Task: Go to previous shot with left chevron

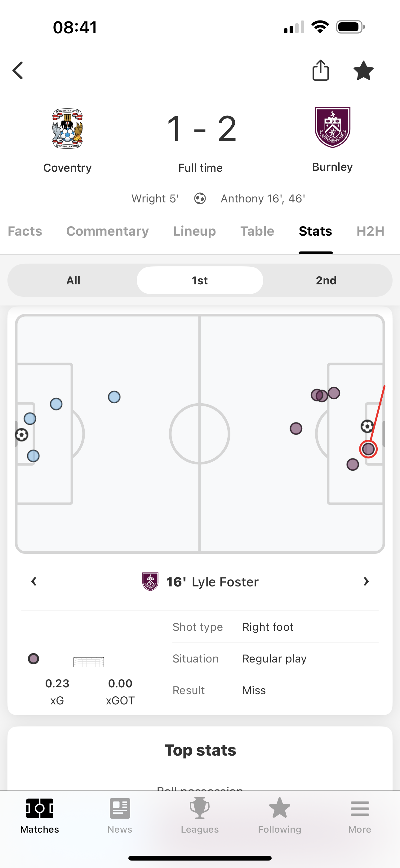Action: (34, 581)
